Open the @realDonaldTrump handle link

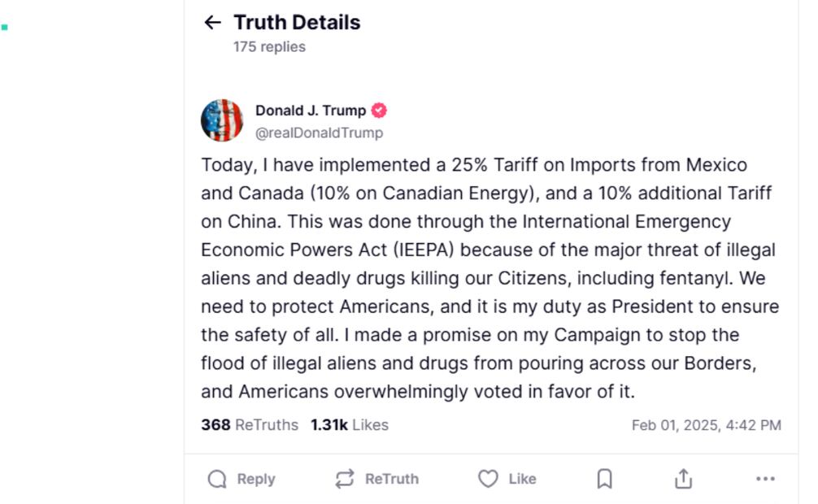[319, 133]
